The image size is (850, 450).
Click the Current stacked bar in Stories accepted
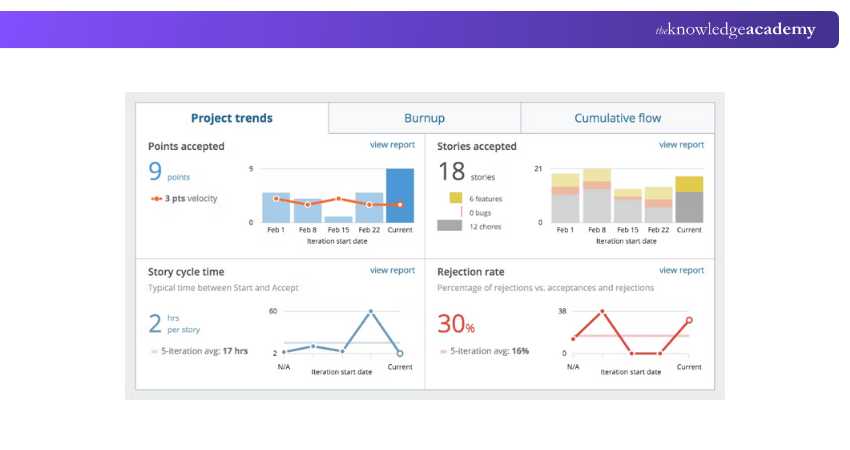click(x=690, y=200)
